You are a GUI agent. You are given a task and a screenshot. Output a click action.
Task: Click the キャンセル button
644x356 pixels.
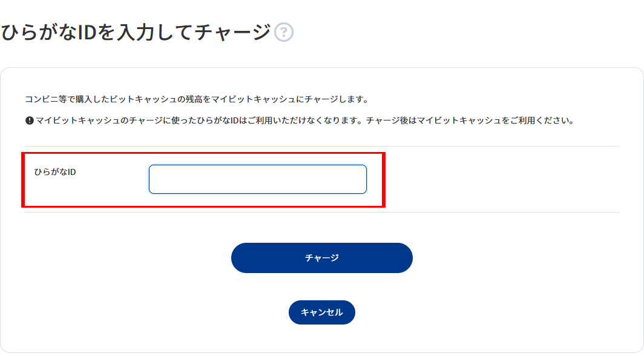point(321,312)
